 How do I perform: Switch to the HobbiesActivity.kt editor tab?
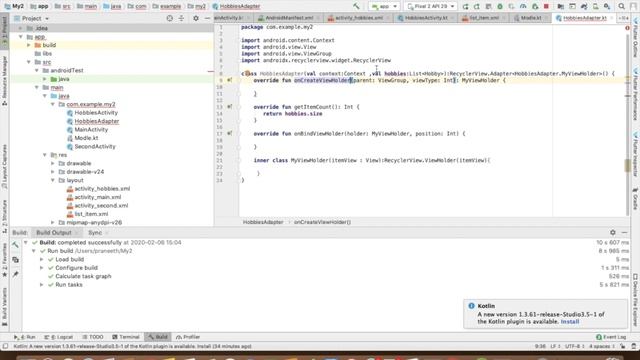click(426, 18)
